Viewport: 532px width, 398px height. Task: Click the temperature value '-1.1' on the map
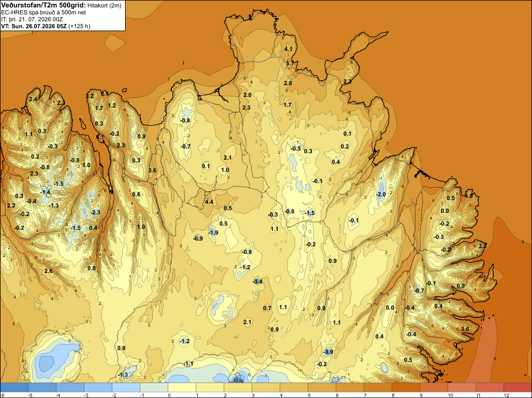tap(188, 364)
